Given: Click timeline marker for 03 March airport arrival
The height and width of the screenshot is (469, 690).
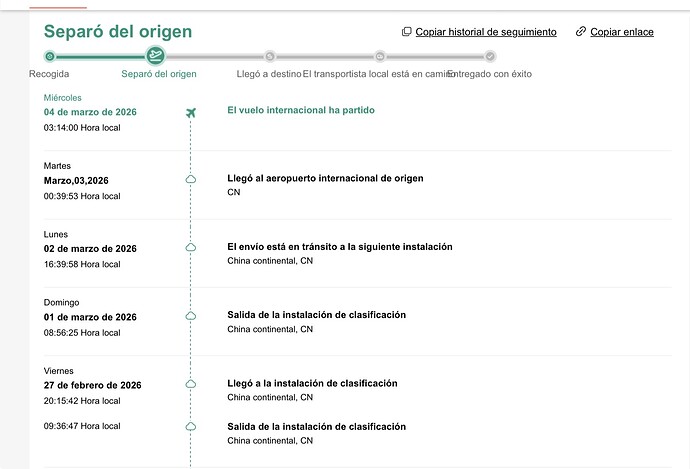Looking at the screenshot, I should coord(191,179).
